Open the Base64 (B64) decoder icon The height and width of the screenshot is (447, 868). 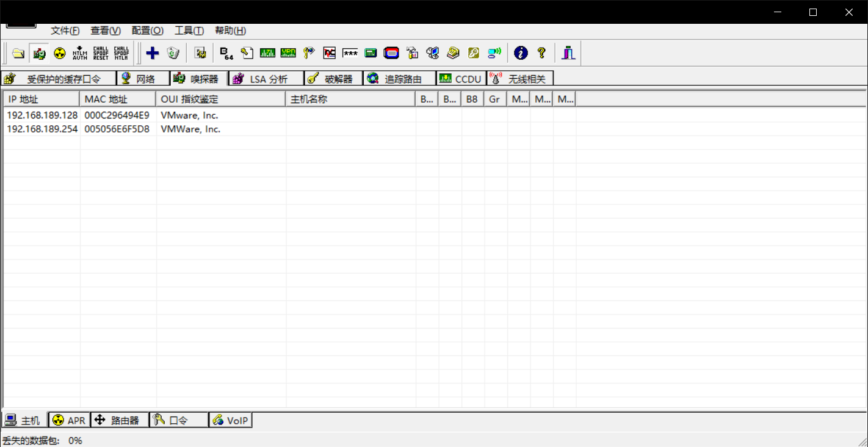point(226,53)
